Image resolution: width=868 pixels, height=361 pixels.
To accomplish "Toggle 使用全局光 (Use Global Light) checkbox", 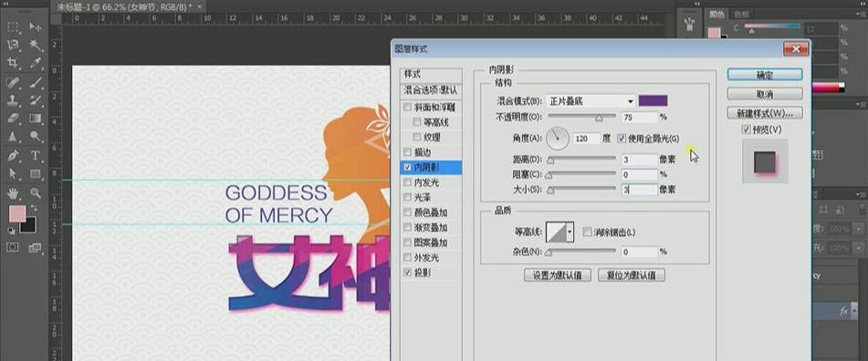I will 622,139.
